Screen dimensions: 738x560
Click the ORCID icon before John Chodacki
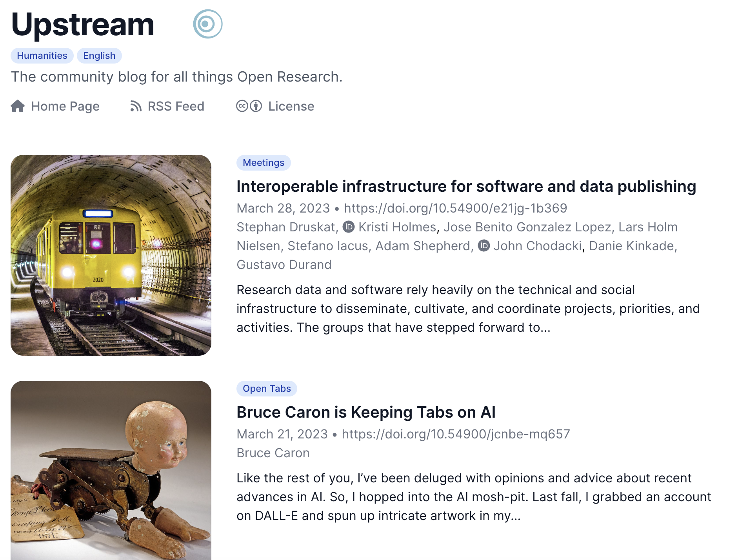[484, 245]
